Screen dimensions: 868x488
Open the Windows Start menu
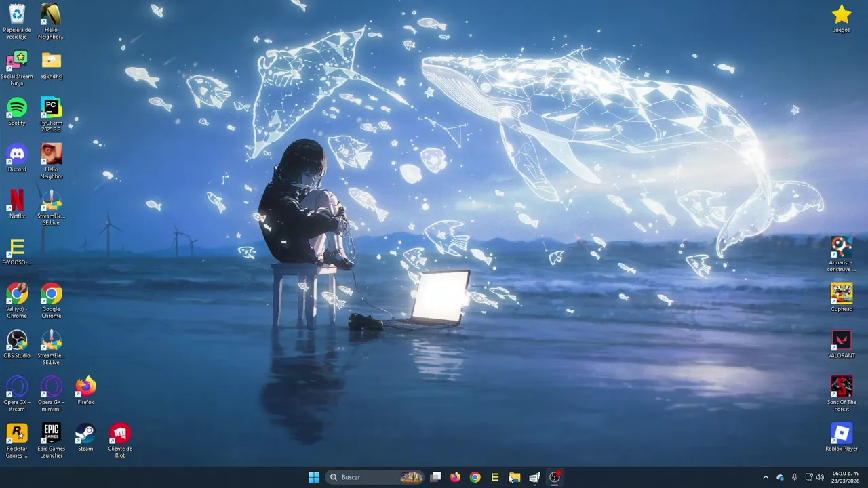click(x=314, y=477)
